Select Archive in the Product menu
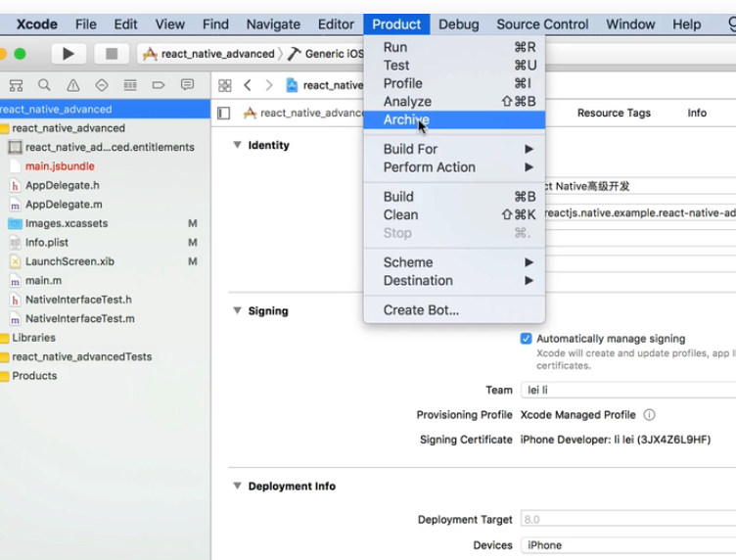Viewport: 736px width, 560px height. 454,119
